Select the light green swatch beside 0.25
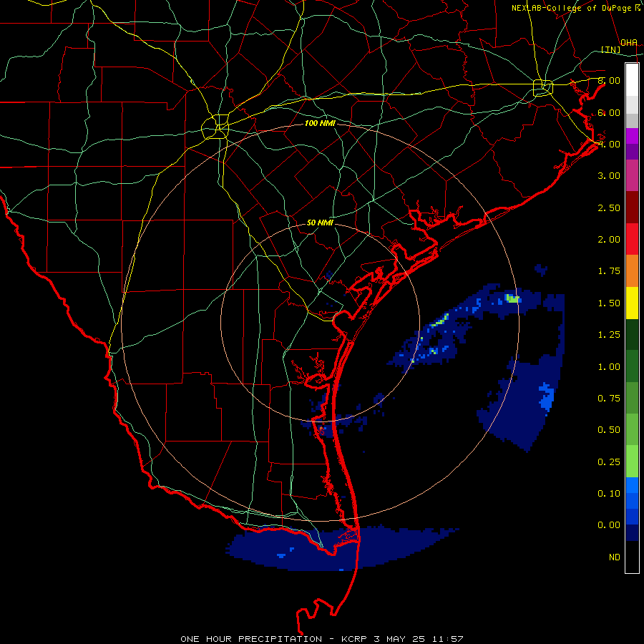 (x=632, y=462)
